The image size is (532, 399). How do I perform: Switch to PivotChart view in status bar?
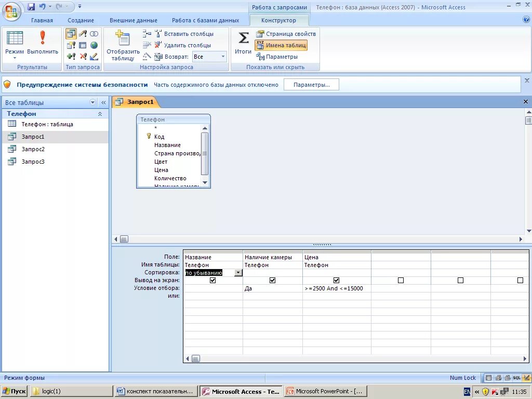(508, 378)
